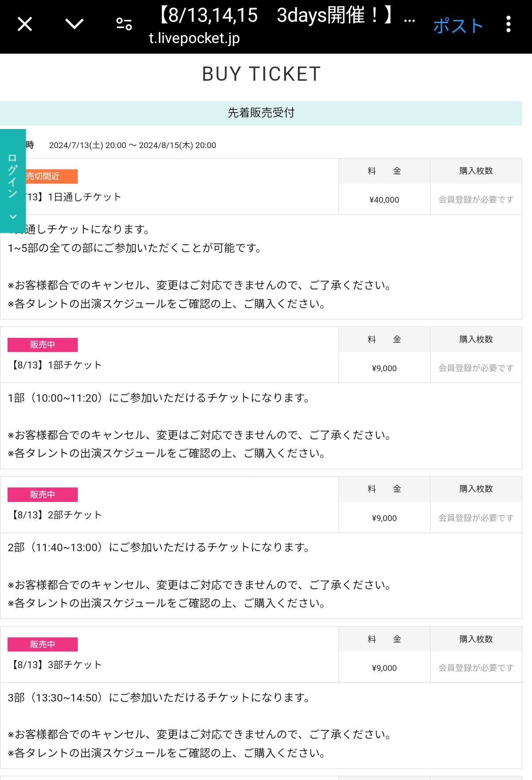
Task: Click 会員登録が必要です for 1部チケット
Action: click(476, 368)
